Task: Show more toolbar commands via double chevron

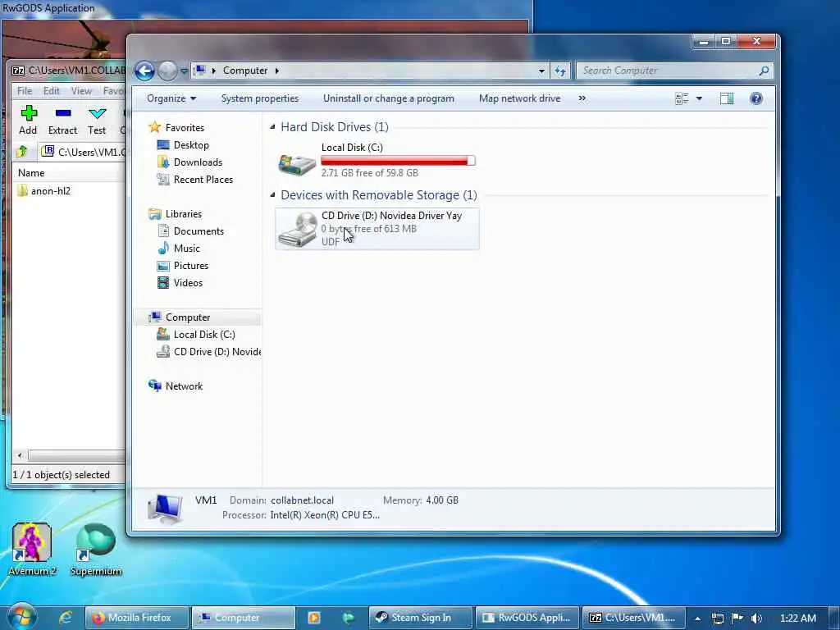Action: pyautogui.click(x=582, y=98)
